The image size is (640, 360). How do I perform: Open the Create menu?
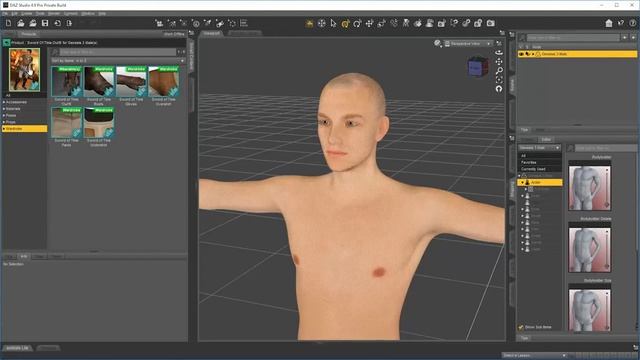coord(27,13)
